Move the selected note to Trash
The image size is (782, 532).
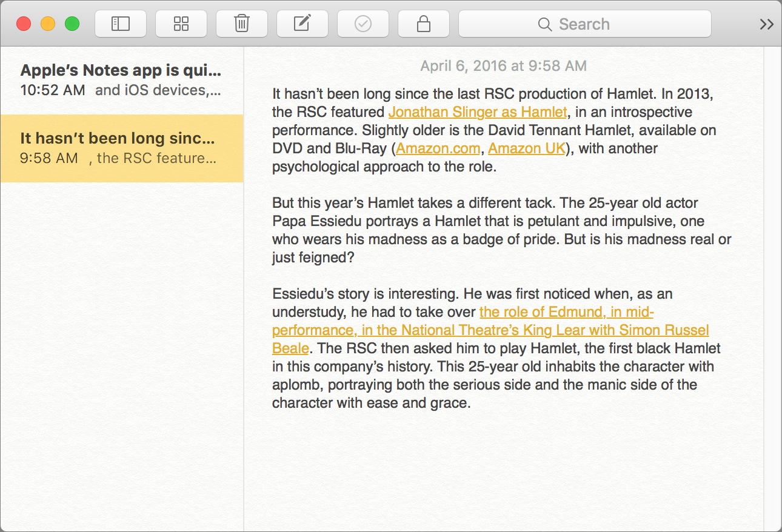pyautogui.click(x=241, y=24)
